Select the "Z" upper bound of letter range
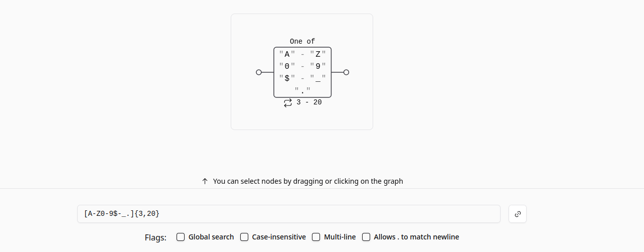This screenshot has width=644, height=252. 318,54
